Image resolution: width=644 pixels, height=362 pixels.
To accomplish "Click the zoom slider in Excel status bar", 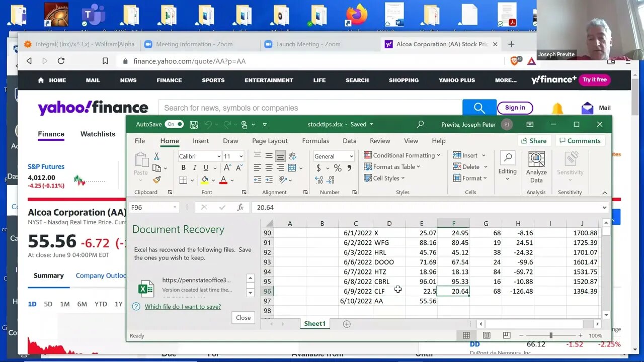I will click(x=550, y=335).
